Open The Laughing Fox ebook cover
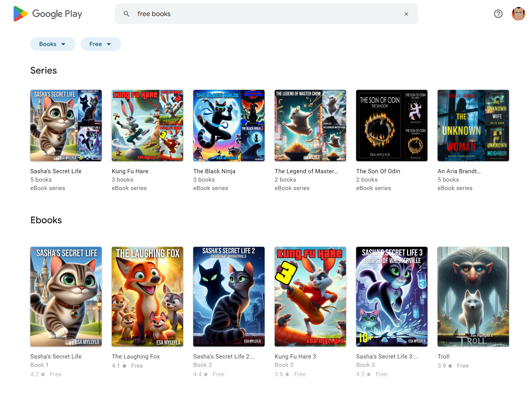 point(147,296)
